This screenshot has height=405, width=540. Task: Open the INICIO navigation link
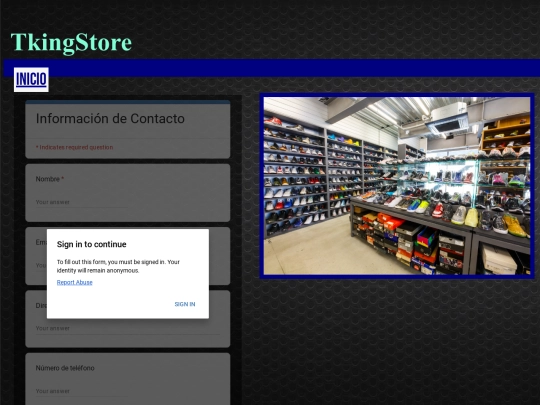[31, 80]
